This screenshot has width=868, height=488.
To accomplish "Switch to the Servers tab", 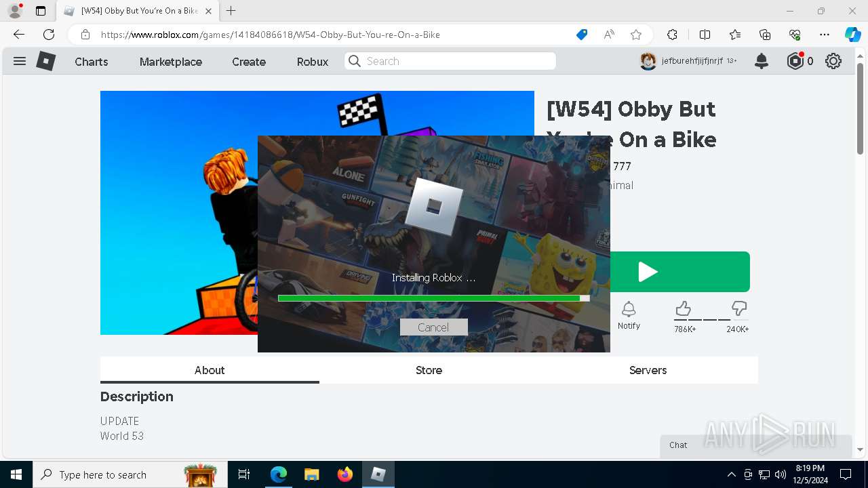I will click(x=648, y=370).
